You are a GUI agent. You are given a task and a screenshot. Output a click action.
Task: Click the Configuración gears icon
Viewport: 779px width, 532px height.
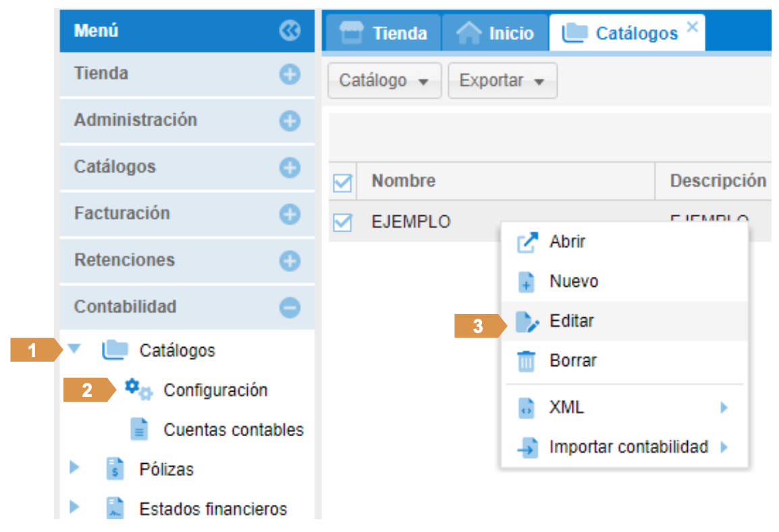point(138,390)
